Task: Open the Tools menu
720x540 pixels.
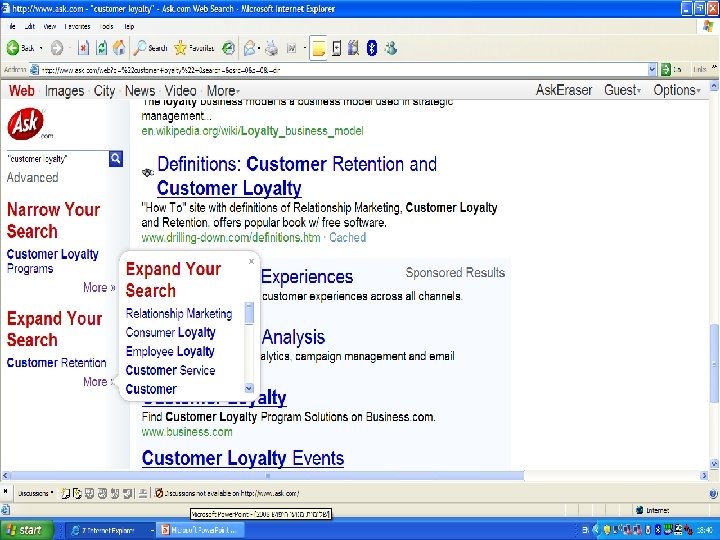Action: (x=107, y=26)
